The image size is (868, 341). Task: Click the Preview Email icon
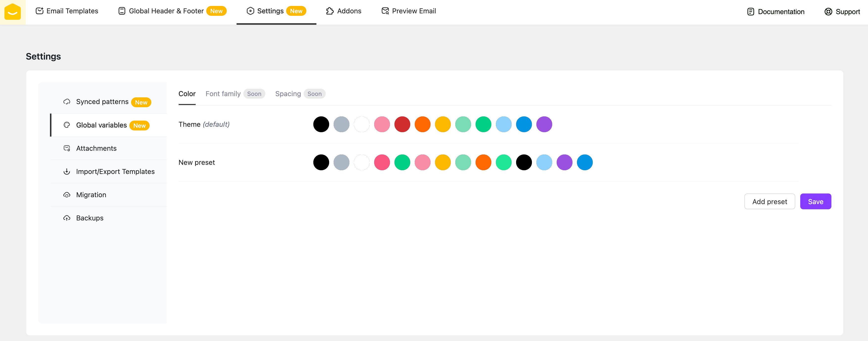pyautogui.click(x=385, y=11)
